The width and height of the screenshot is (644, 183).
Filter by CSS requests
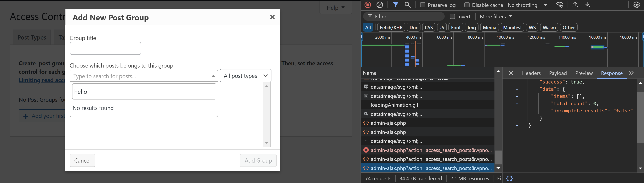click(429, 27)
